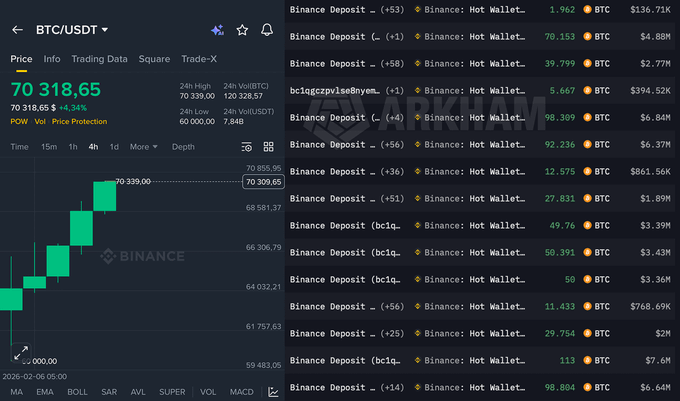Go back using the back arrow

tap(17, 30)
